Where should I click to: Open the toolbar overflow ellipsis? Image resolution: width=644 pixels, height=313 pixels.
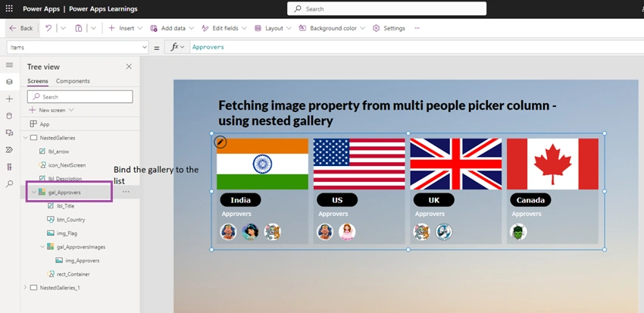(x=417, y=28)
